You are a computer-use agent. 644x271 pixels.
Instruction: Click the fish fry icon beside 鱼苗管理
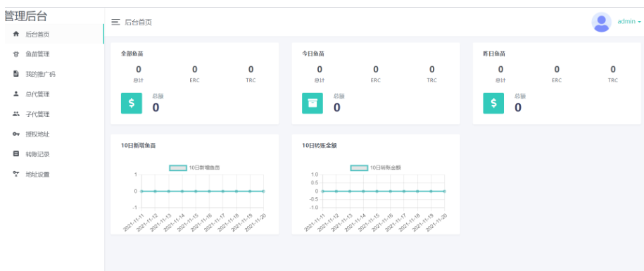coord(16,54)
